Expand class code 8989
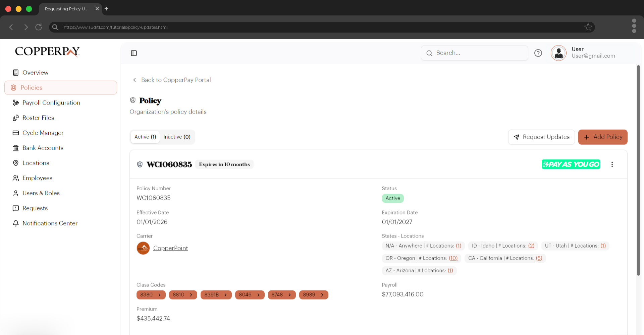The image size is (644, 335). [x=313, y=295]
